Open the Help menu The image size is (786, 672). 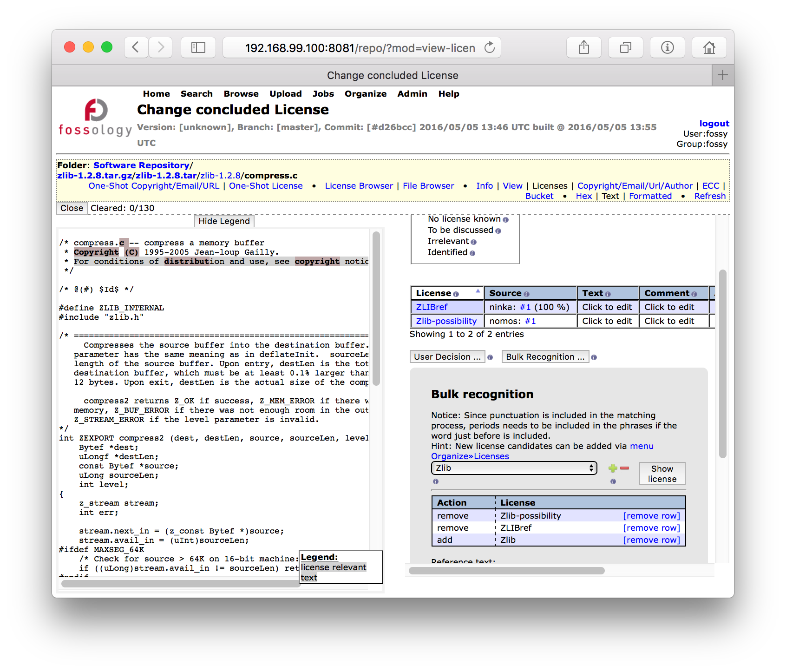449,94
